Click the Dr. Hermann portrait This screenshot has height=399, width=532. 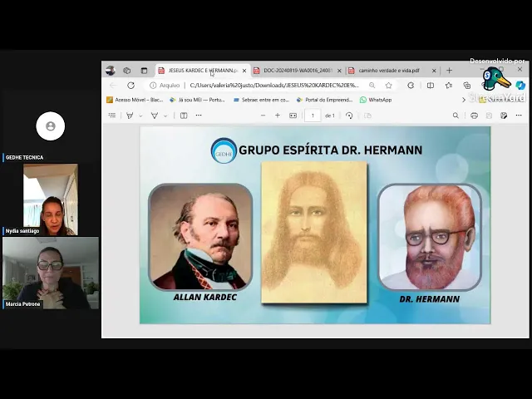coord(430,237)
